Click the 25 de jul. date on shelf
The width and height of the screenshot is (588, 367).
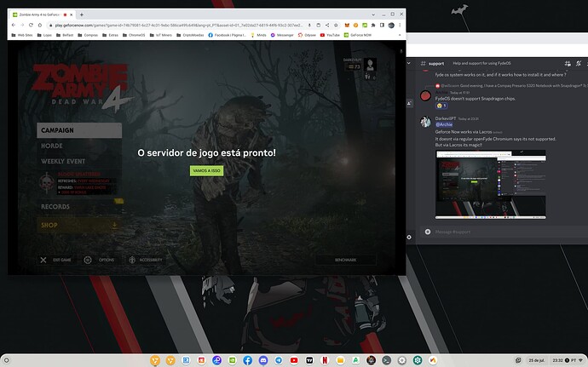point(536,360)
